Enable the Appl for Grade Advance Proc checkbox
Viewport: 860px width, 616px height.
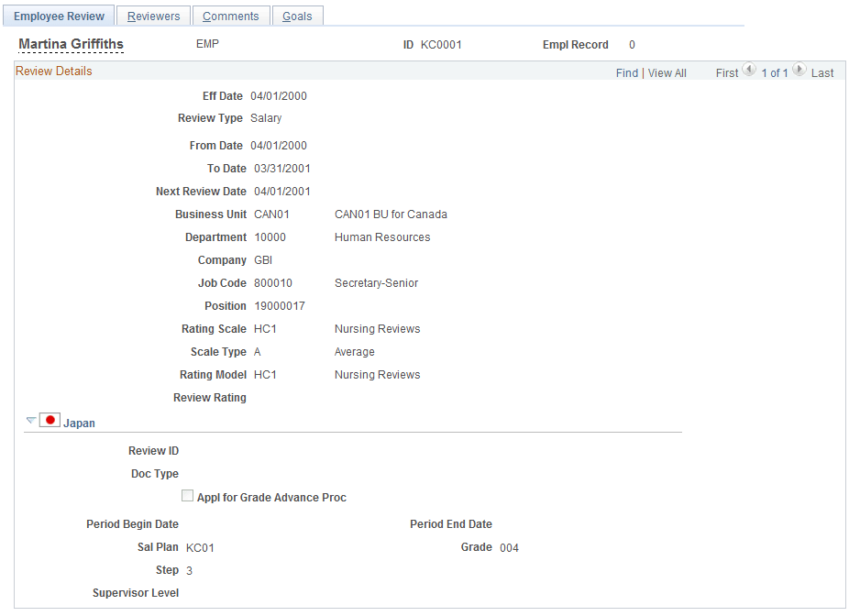188,495
